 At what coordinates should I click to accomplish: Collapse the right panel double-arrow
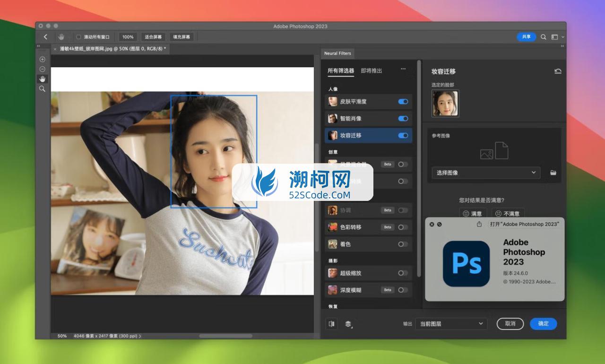562,46
